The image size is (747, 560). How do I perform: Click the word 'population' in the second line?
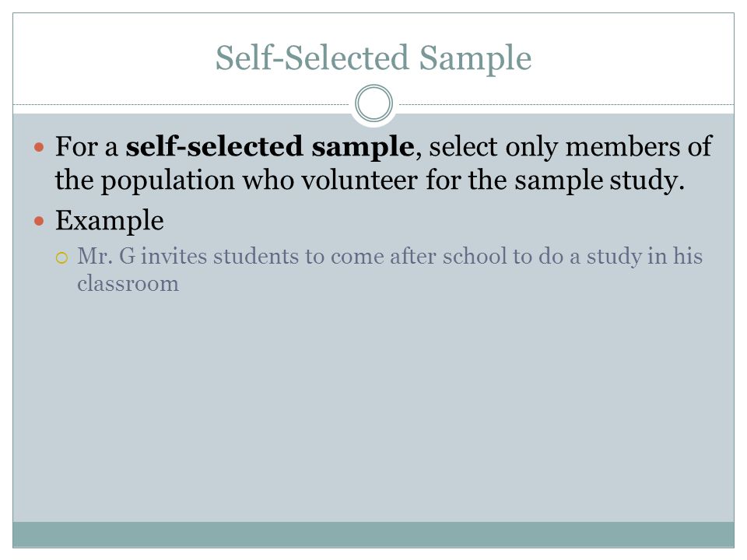[x=168, y=181]
